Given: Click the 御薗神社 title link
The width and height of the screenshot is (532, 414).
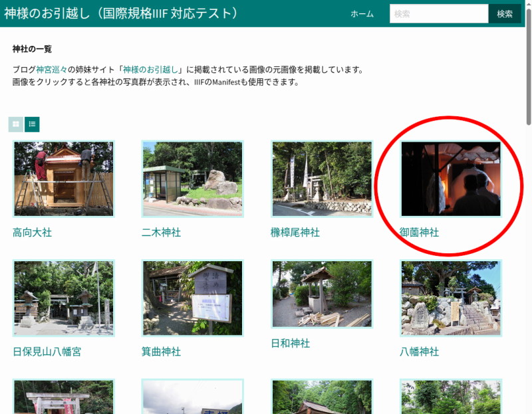Looking at the screenshot, I should pyautogui.click(x=419, y=233).
